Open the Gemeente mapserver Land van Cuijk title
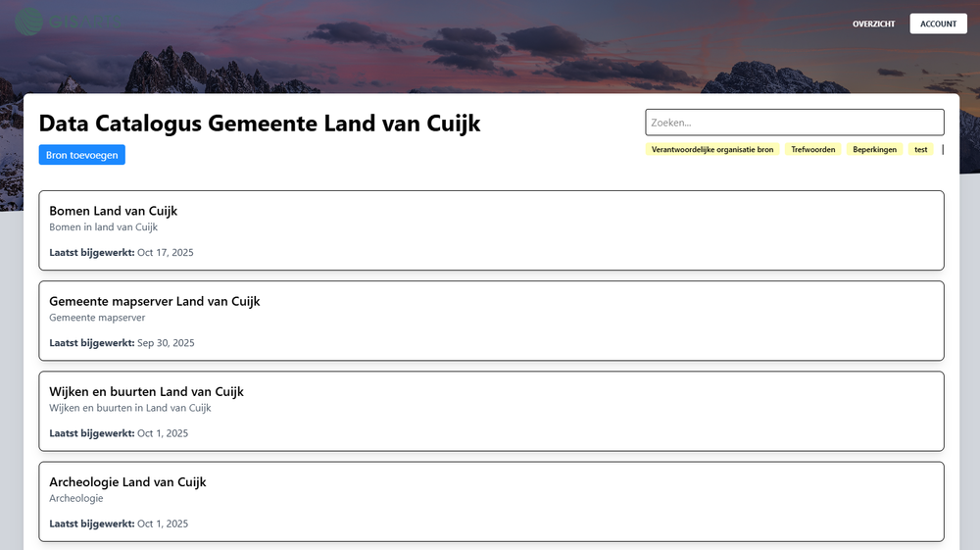Viewport: 980px width, 550px height. [x=154, y=301]
